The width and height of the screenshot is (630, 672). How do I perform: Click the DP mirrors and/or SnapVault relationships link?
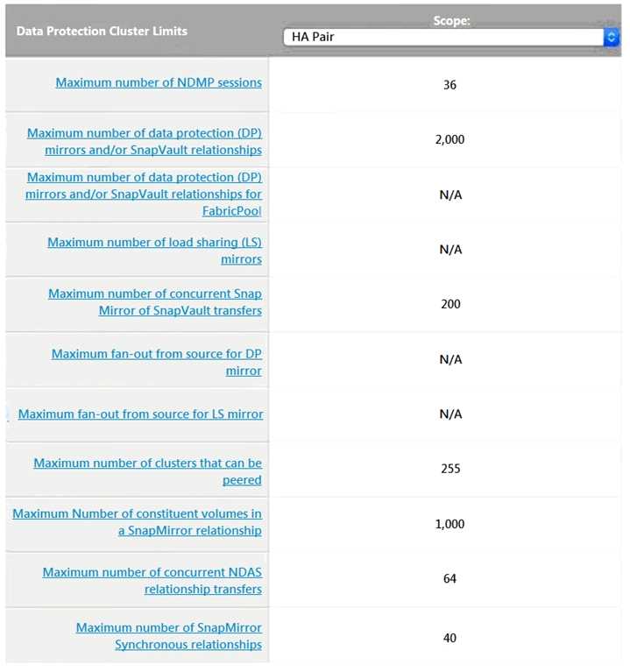(x=145, y=141)
